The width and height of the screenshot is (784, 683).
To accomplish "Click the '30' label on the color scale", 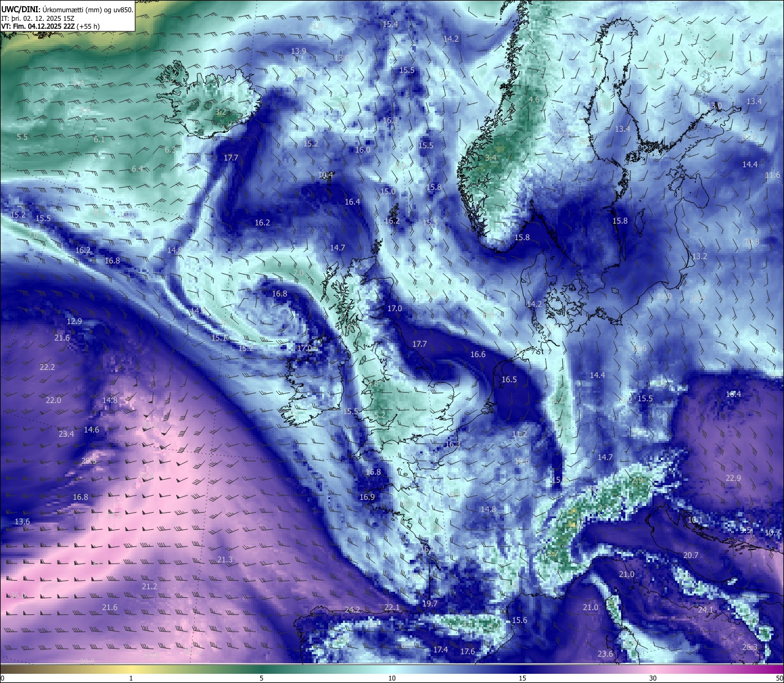I will [653, 678].
